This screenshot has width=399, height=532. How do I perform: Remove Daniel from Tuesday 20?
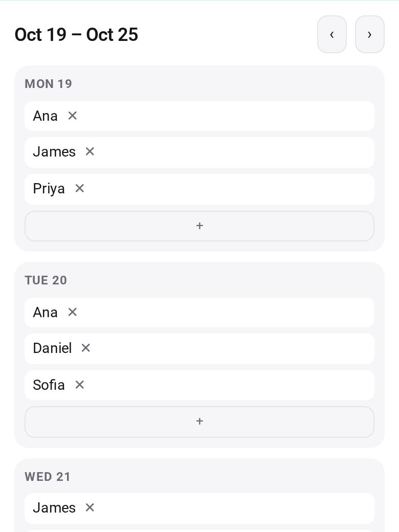[x=86, y=348]
